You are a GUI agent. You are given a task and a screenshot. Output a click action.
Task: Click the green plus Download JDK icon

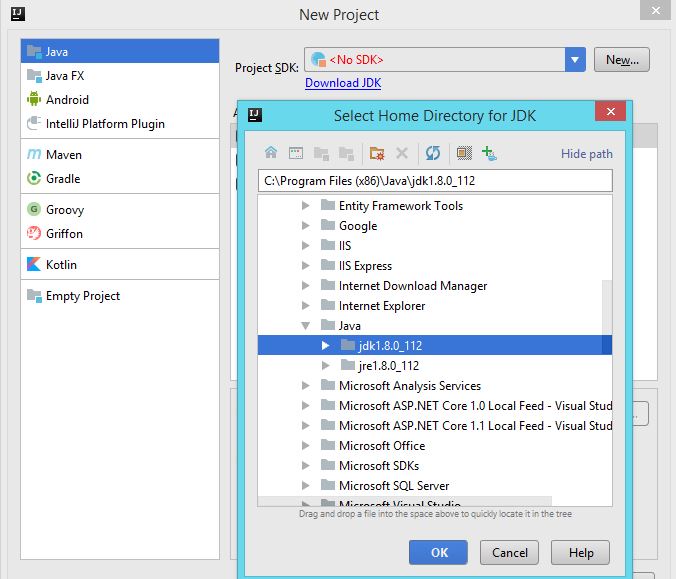click(489, 153)
